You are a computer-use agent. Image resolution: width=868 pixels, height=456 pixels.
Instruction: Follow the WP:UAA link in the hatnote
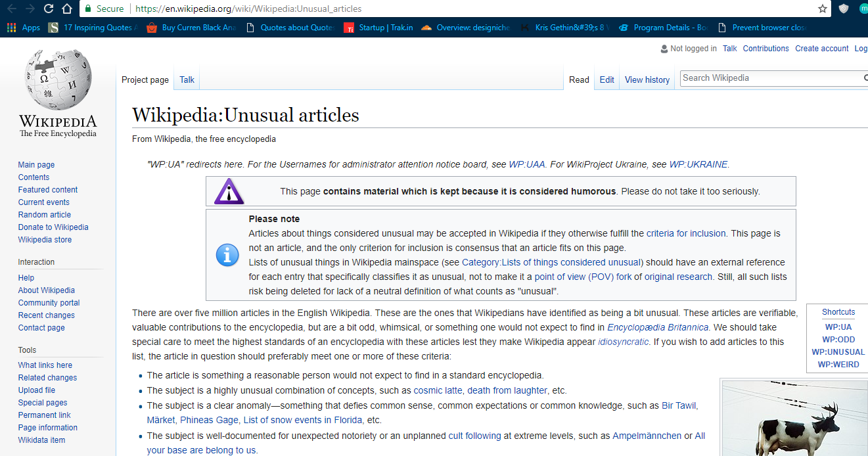(527, 165)
